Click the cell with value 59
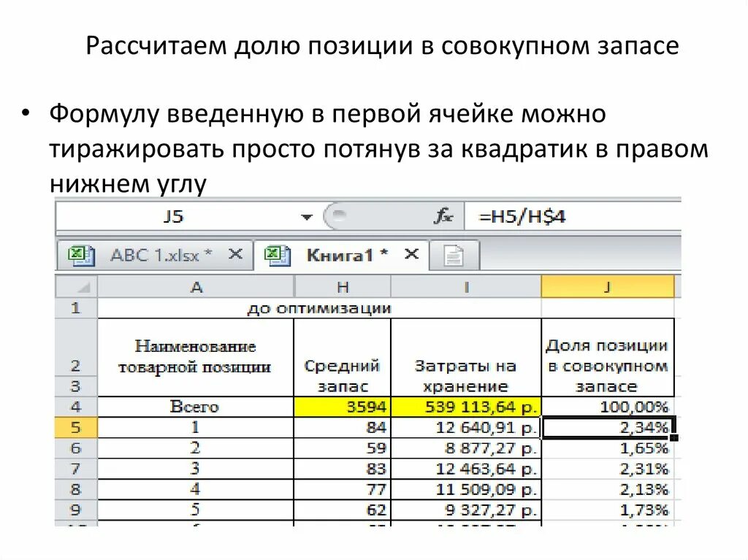 pos(342,448)
